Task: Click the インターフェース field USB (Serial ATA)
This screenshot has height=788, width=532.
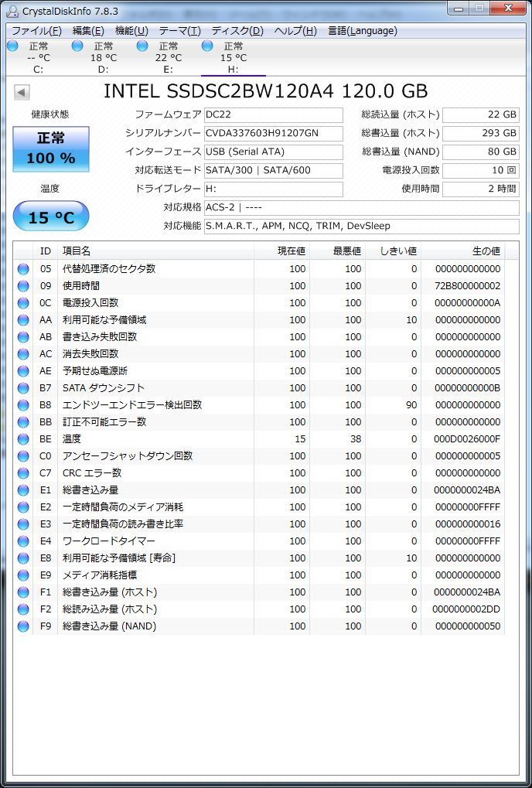Action: (x=274, y=152)
